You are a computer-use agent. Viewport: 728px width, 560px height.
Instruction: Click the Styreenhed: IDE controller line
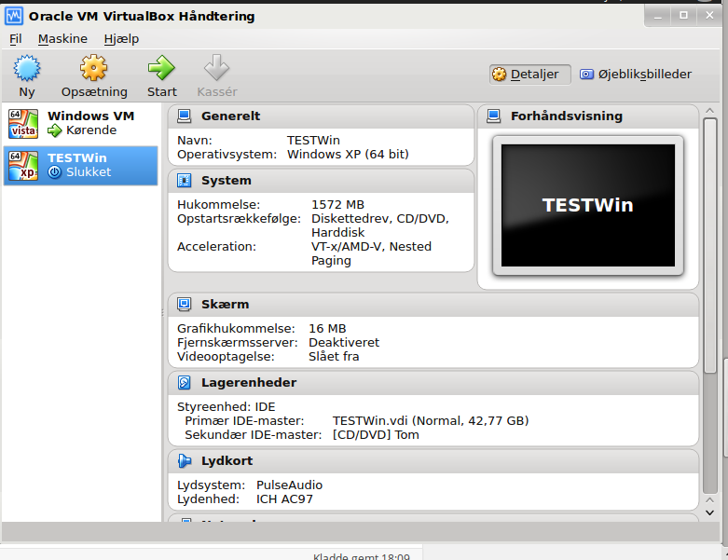(227, 407)
